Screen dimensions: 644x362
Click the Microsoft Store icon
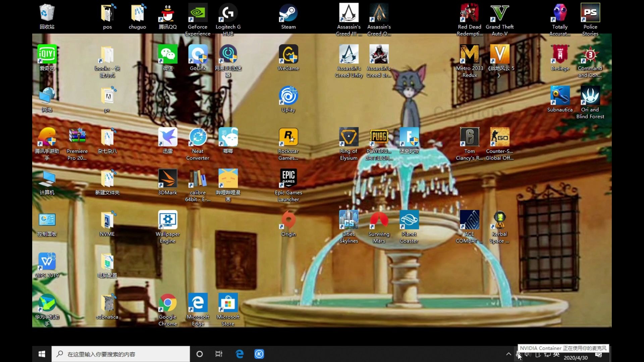coord(228,310)
